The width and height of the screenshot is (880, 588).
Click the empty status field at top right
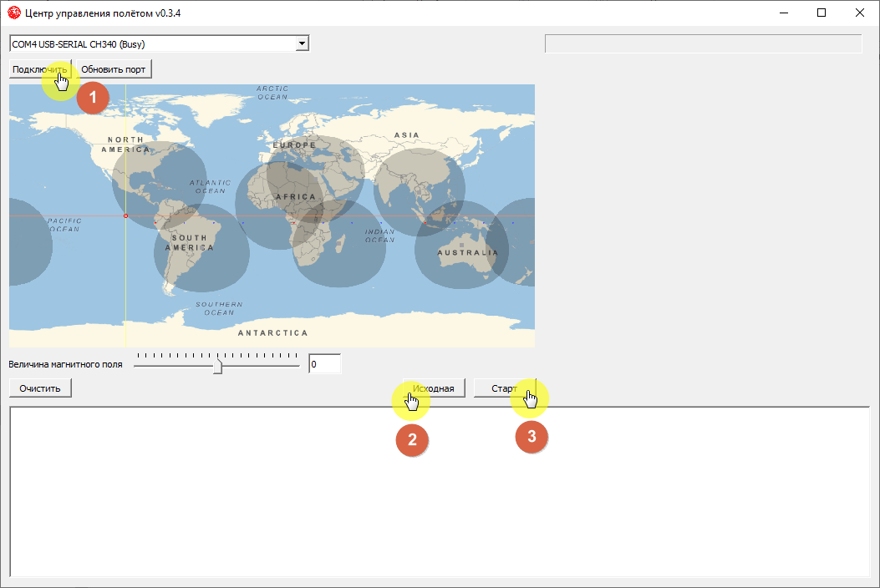[704, 43]
